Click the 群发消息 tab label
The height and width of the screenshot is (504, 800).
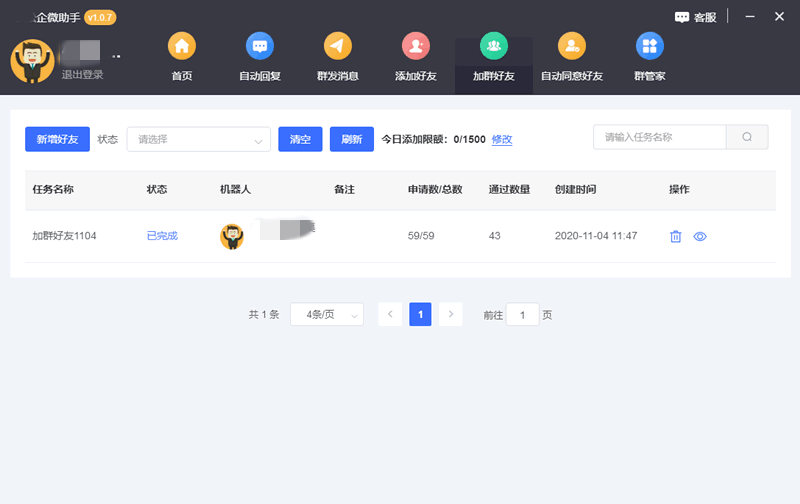[x=338, y=76]
